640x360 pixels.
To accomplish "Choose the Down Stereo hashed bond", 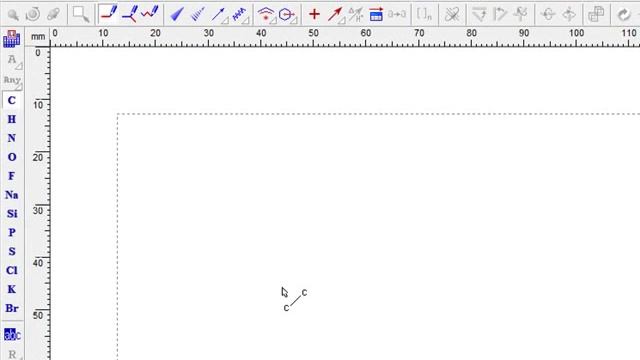I will point(198,15).
